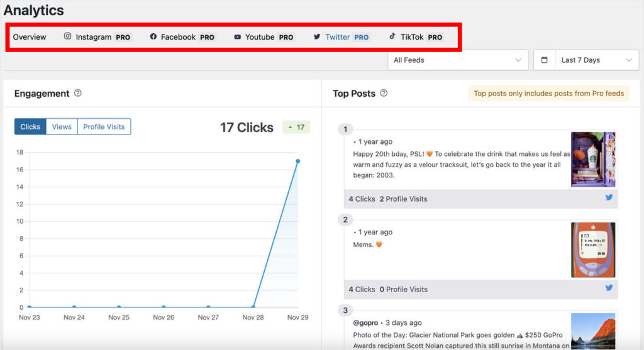This screenshot has width=644, height=350.
Task: Click the PRO badge next to Instagram
Action: [x=123, y=37]
